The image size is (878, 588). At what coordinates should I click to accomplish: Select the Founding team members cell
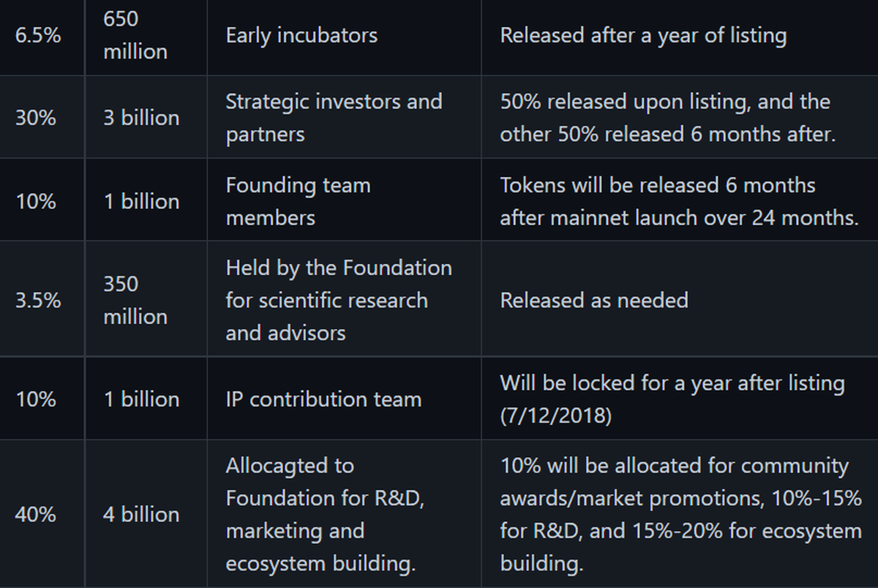coord(298,201)
